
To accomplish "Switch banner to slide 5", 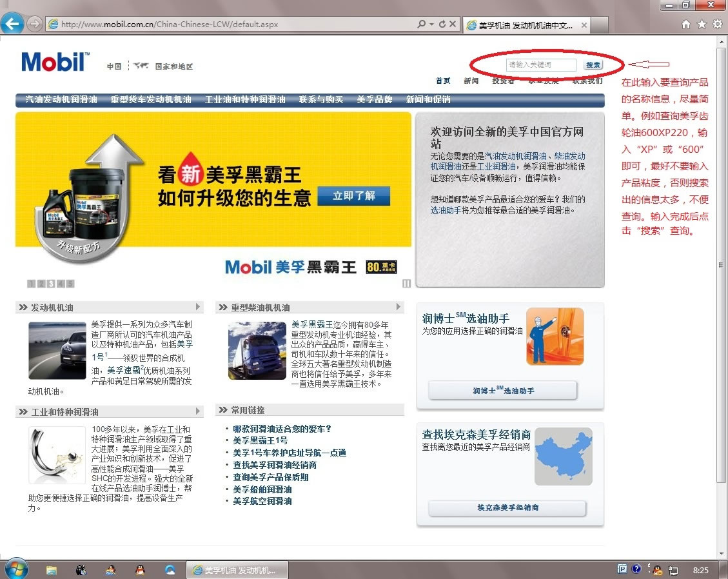I will 70,284.
